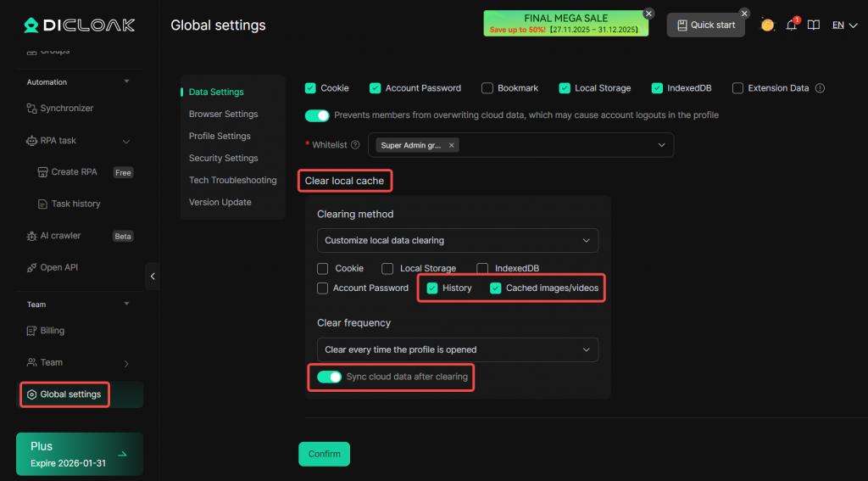Viewport: 868px width, 481px height.
Task: Click the Extension Data info icon
Action: tap(820, 88)
